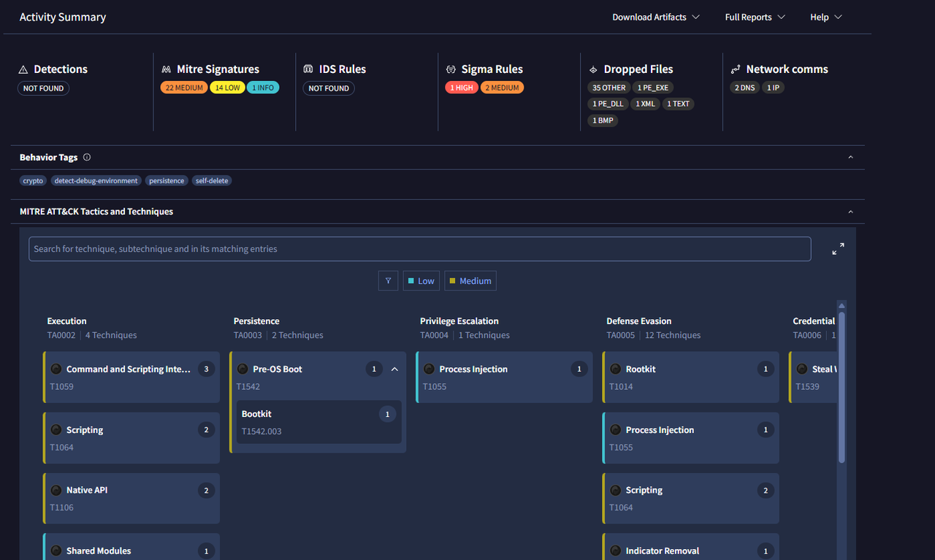
Task: Click the circle icon on Shared Modules card
Action: 56,551
